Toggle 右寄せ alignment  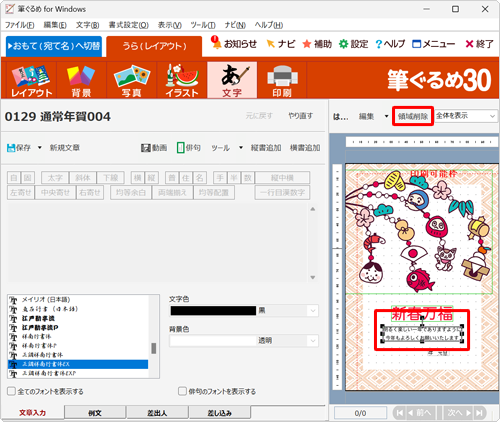90,192
